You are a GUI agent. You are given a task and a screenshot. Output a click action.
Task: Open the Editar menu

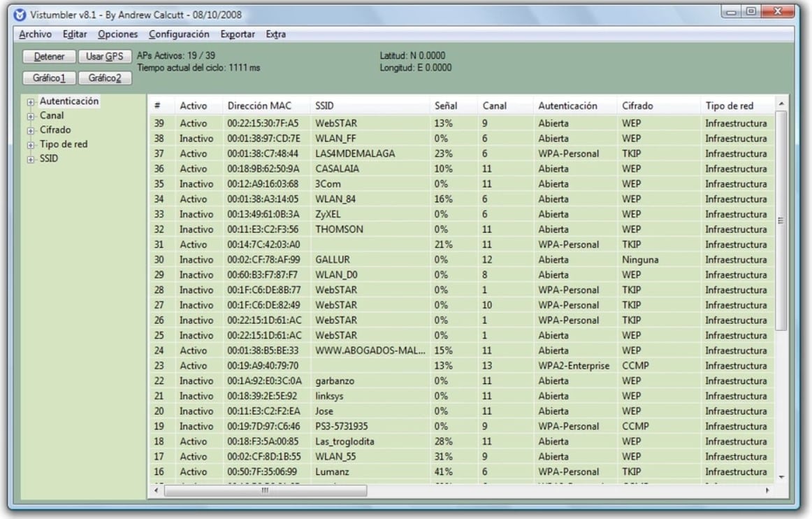75,34
